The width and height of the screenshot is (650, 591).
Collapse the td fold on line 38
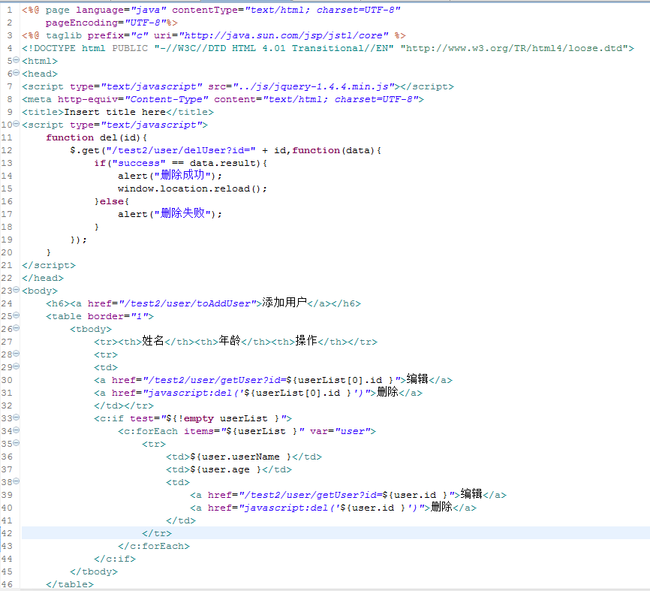pos(16,481)
